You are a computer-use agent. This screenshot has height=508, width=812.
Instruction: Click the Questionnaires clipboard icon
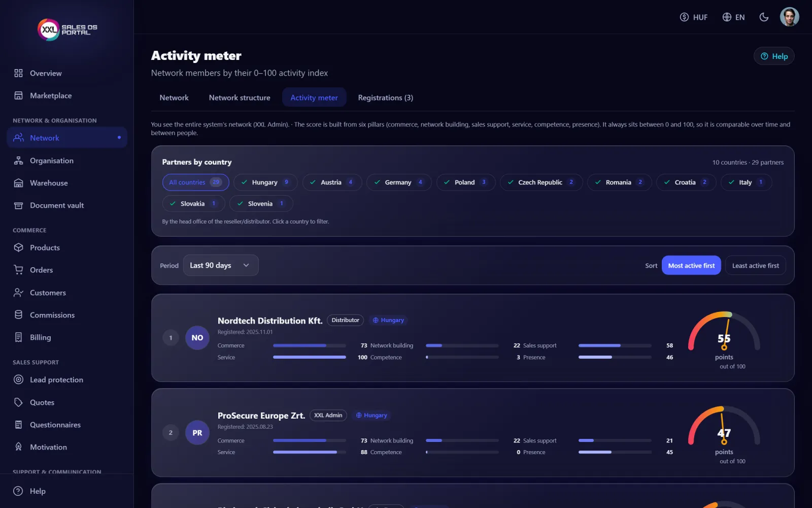[19, 425]
